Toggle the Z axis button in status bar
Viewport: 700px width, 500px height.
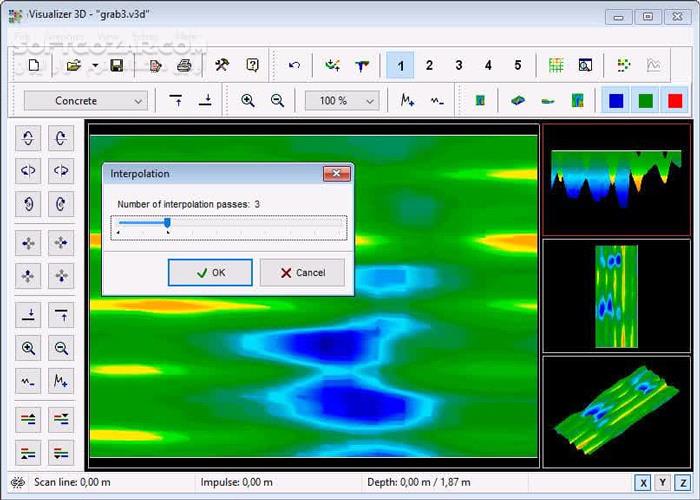(683, 483)
